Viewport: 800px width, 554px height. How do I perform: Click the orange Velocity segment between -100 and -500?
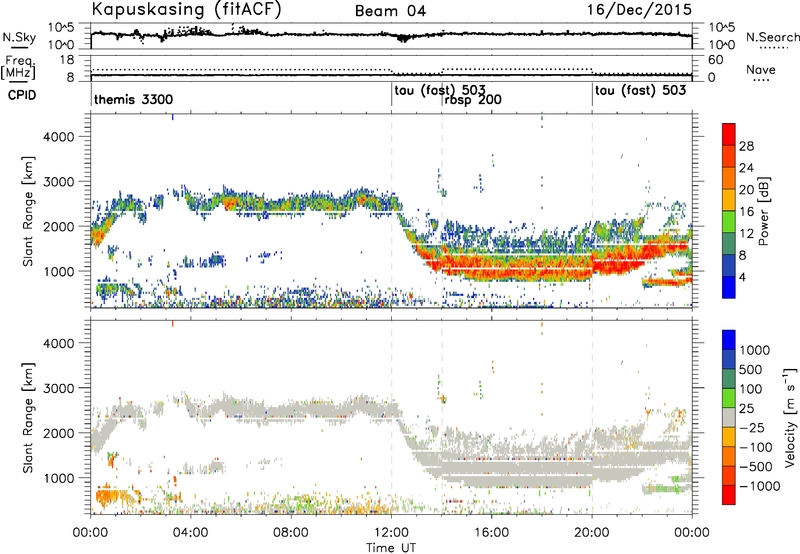click(729, 456)
